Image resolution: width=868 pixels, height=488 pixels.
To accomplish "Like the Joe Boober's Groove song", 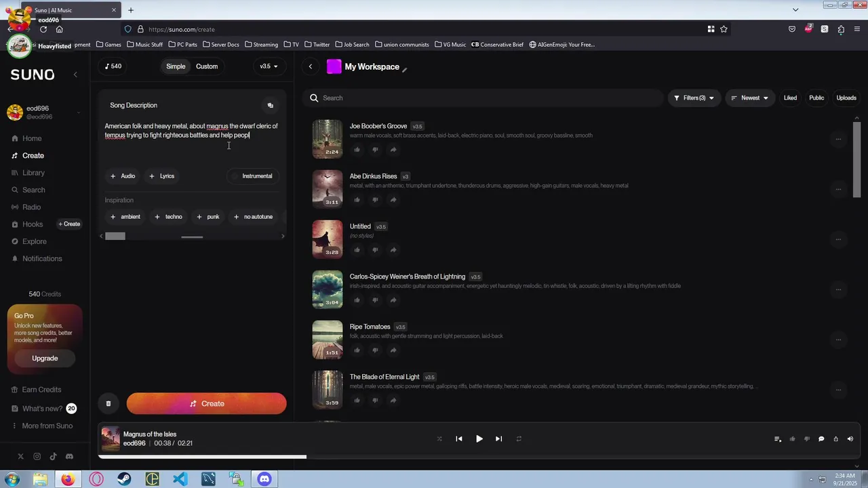I will click(357, 150).
